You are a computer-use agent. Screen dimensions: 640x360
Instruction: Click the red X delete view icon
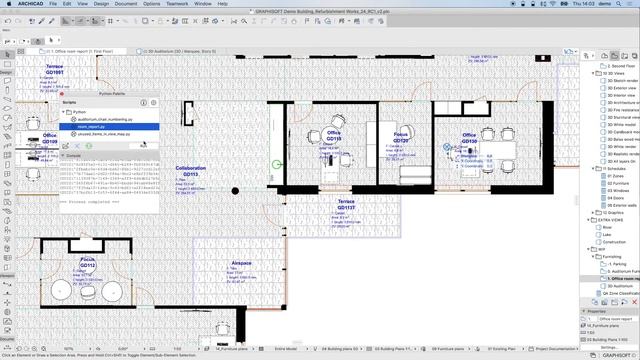click(x=634, y=302)
